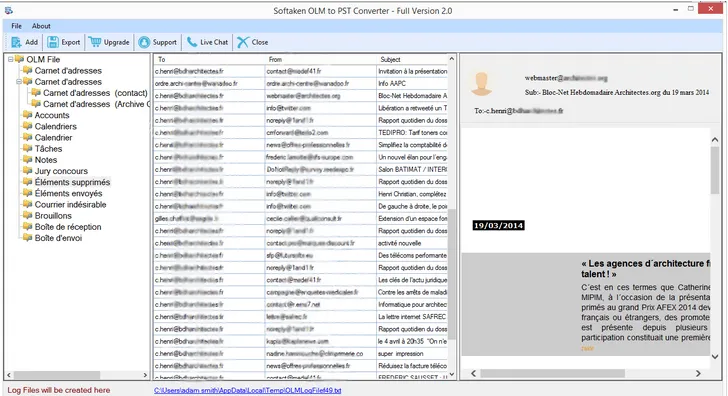Image resolution: width=728 pixels, height=396 pixels.
Task: Select email with subject Informatique pour architec
Action: pos(300,305)
